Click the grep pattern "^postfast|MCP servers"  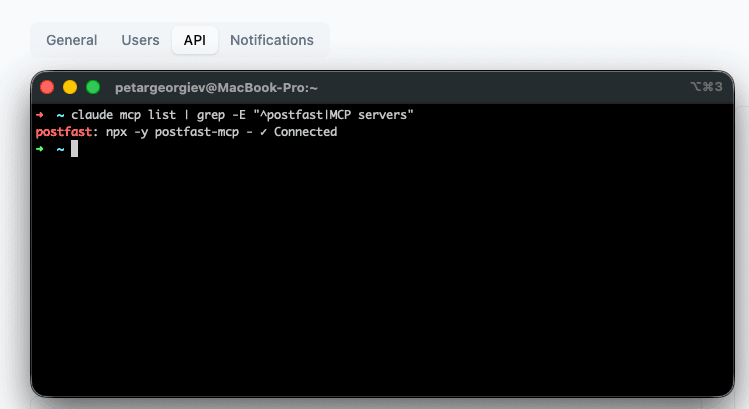click(x=333, y=115)
